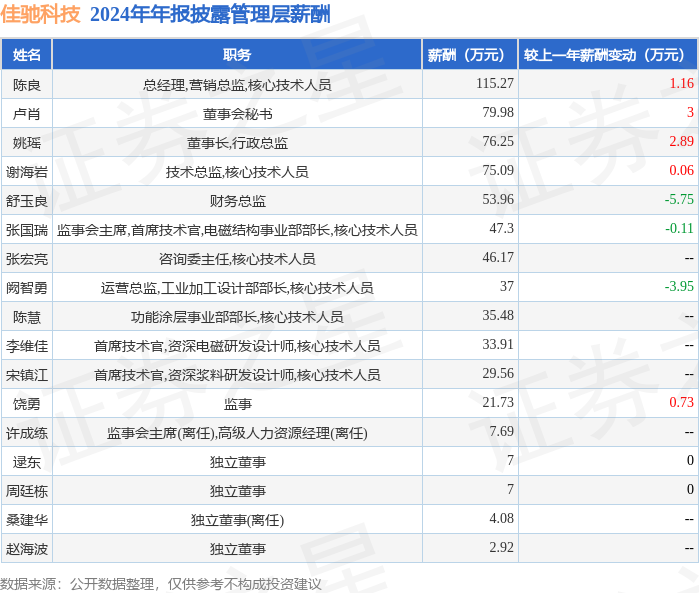This screenshot has width=699, height=593.
Task: Click 张国瑞's position starting with 监事会主席,首席技术官
Action: 237,230
